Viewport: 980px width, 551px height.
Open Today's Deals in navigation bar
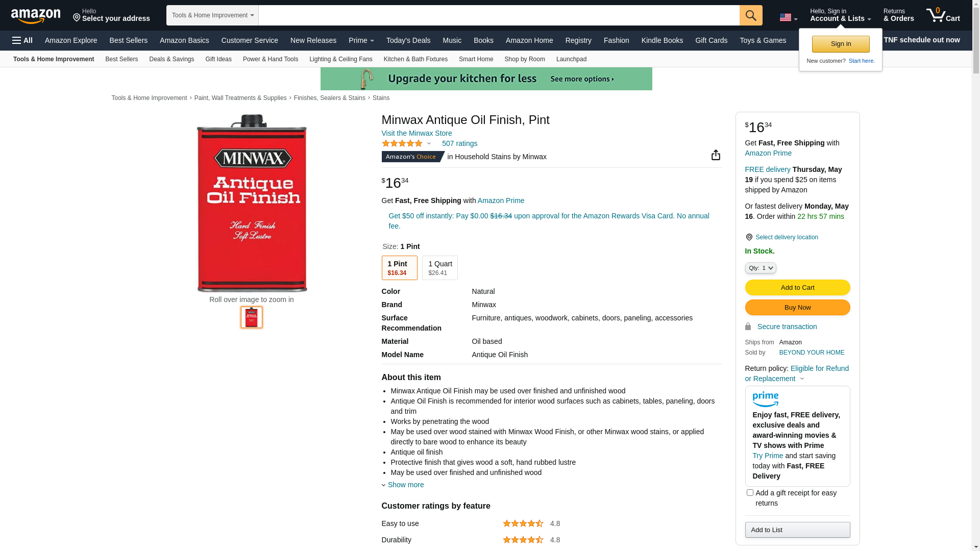(408, 40)
